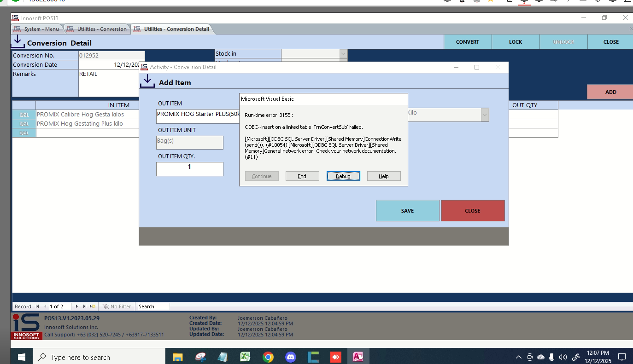Image resolution: width=633 pixels, height=364 pixels.
Task: Show hidden system tray icons
Action: [x=518, y=357]
